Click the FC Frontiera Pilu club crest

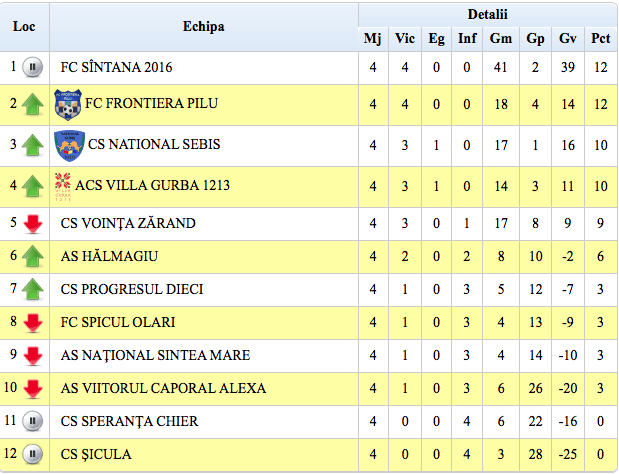(x=68, y=104)
